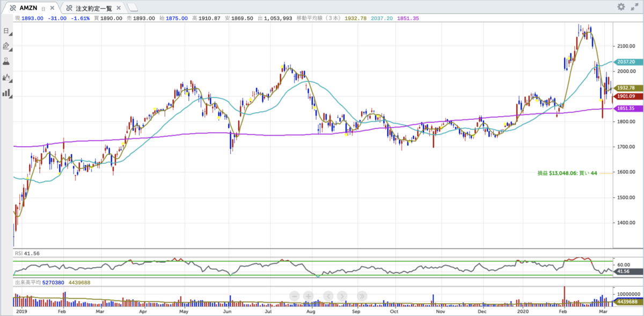Open the flask analysis tool icon
Viewport: 644px width, 316px height.
[x=6, y=61]
